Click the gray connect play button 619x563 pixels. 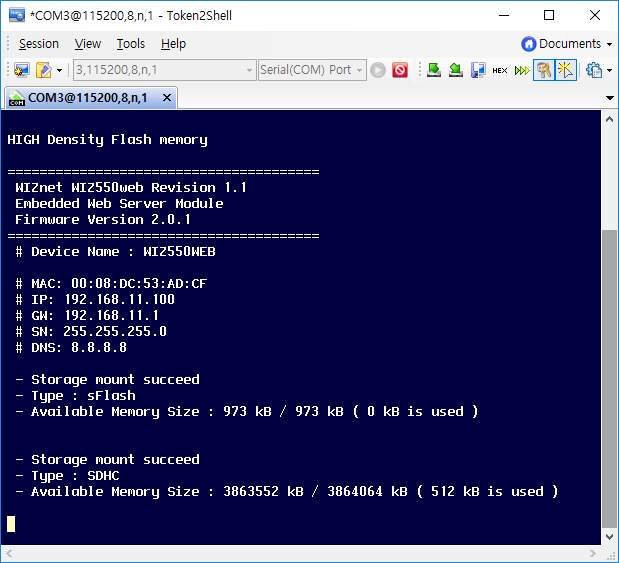(378, 70)
